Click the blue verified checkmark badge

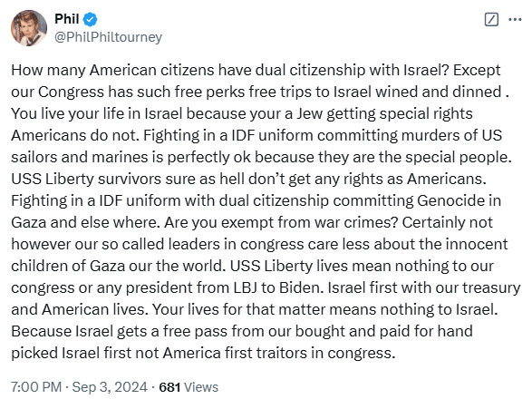(x=90, y=19)
